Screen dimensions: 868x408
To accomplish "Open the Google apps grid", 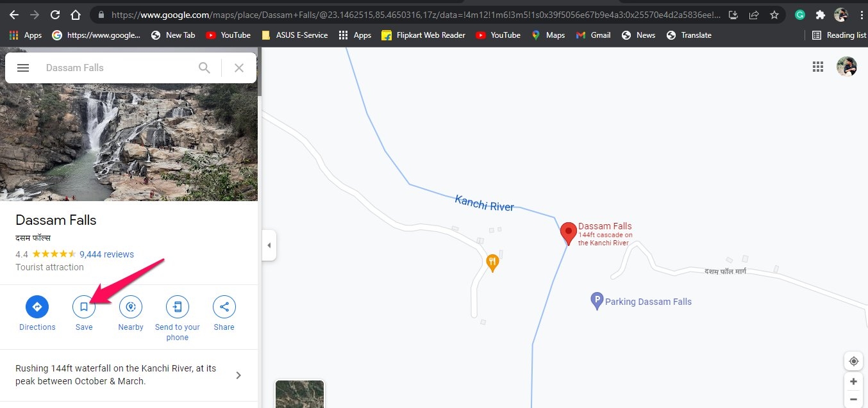I will coord(817,67).
